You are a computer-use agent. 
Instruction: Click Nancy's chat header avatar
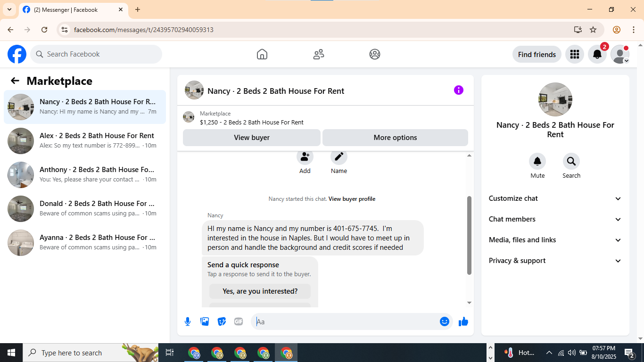click(x=194, y=90)
